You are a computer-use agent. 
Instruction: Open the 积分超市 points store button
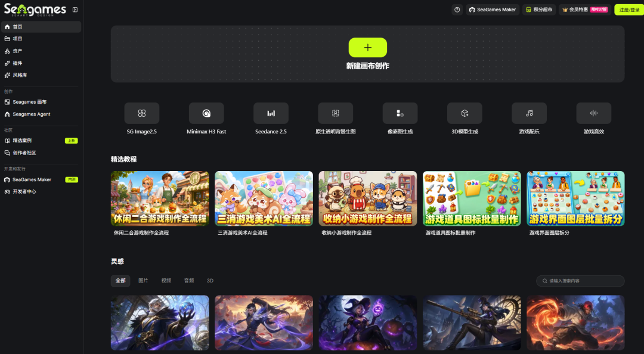(539, 10)
